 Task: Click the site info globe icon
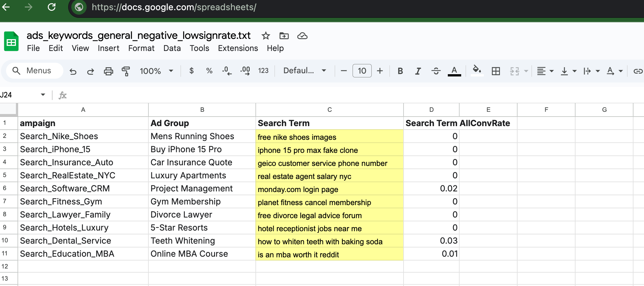79,7
